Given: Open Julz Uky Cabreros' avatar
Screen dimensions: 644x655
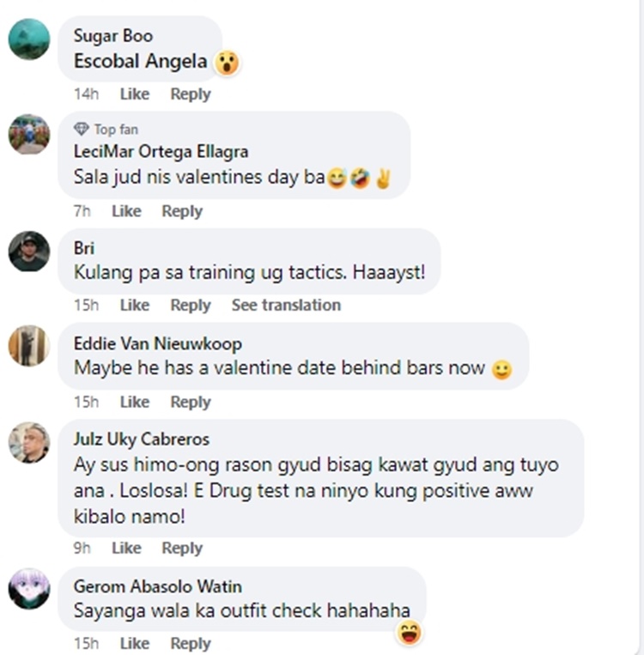Looking at the screenshot, I should point(29,443).
